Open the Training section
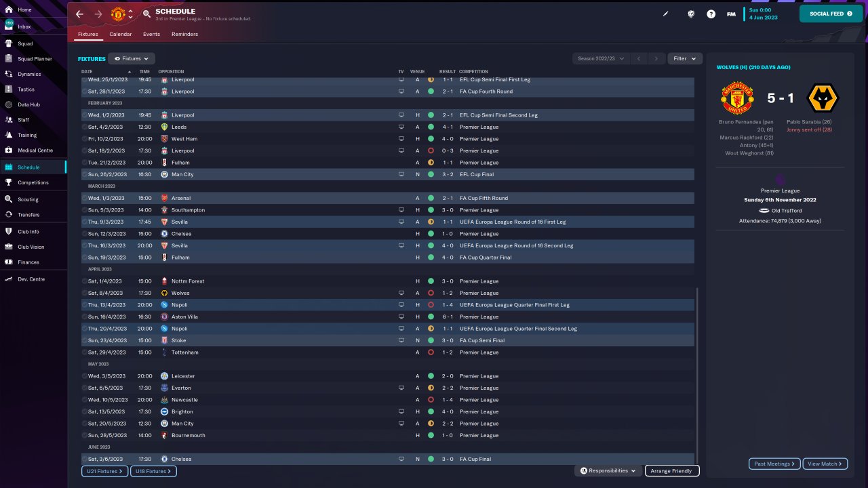This screenshot has width=868, height=488. pyautogui.click(x=28, y=135)
